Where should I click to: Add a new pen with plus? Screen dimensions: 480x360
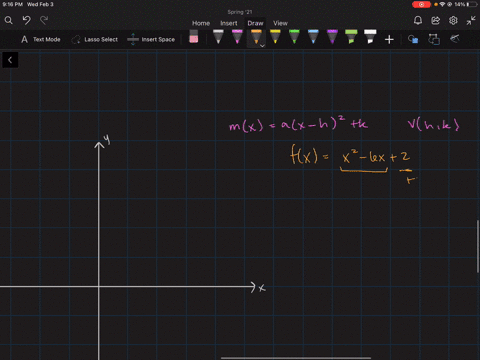(x=389, y=40)
